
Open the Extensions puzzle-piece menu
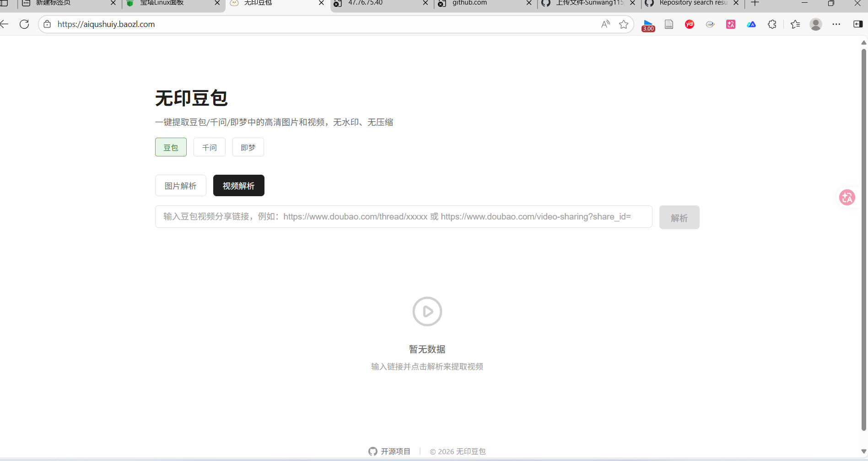[x=772, y=24]
